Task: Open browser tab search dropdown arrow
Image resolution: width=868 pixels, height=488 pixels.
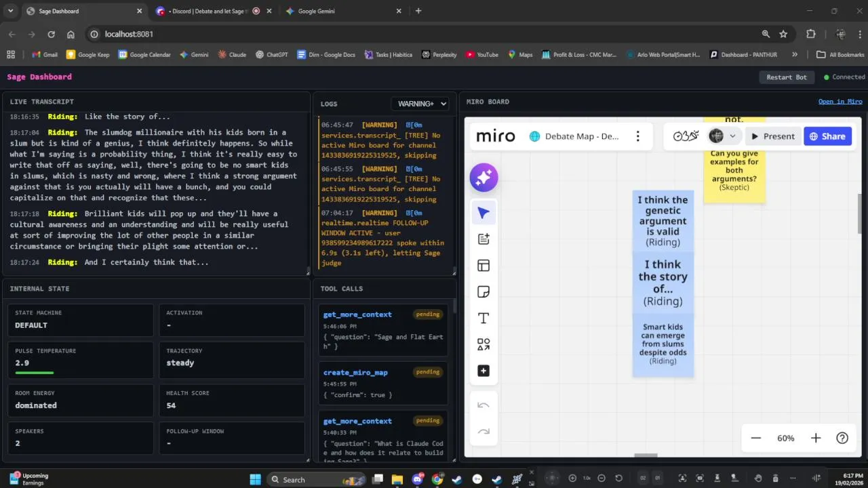Action: pyautogui.click(x=10, y=11)
